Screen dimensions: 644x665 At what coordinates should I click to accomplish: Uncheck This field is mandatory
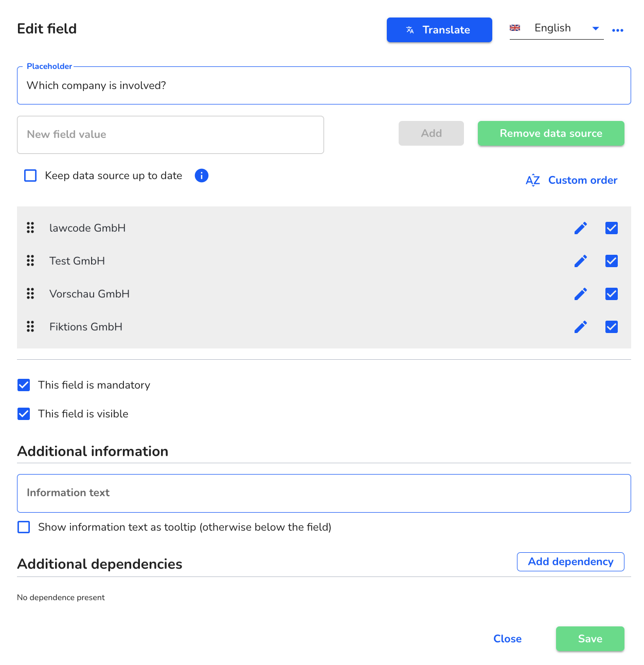24,385
